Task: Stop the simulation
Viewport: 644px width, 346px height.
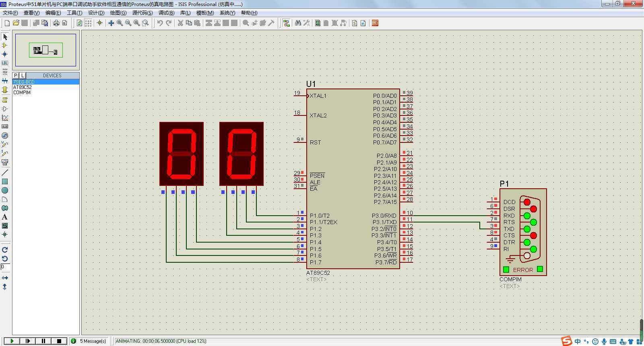Action: [59, 341]
